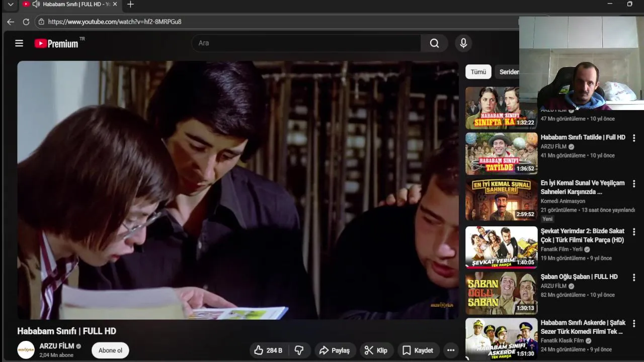The width and height of the screenshot is (644, 362).
Task: Open Şevkat Yerimdar 2 title link
Action: pyautogui.click(x=583, y=235)
